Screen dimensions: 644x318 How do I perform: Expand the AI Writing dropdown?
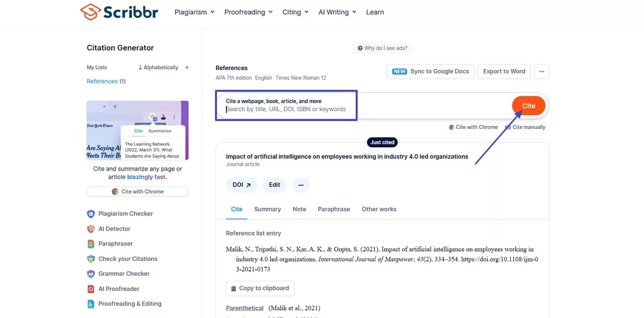337,11
